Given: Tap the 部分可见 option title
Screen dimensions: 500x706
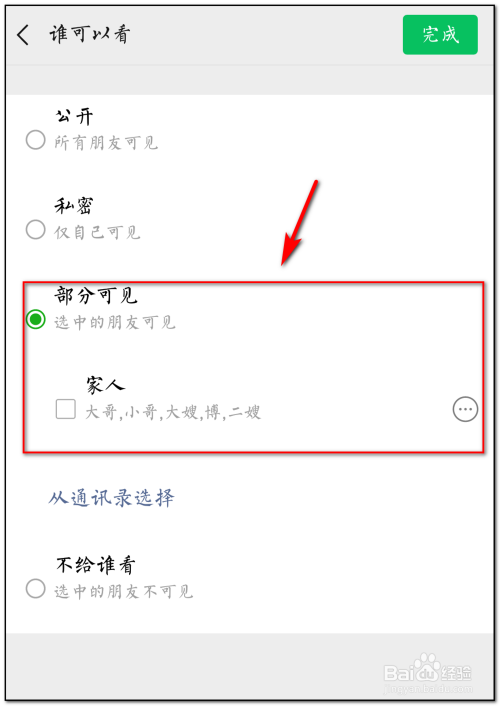Looking at the screenshot, I should click(96, 295).
